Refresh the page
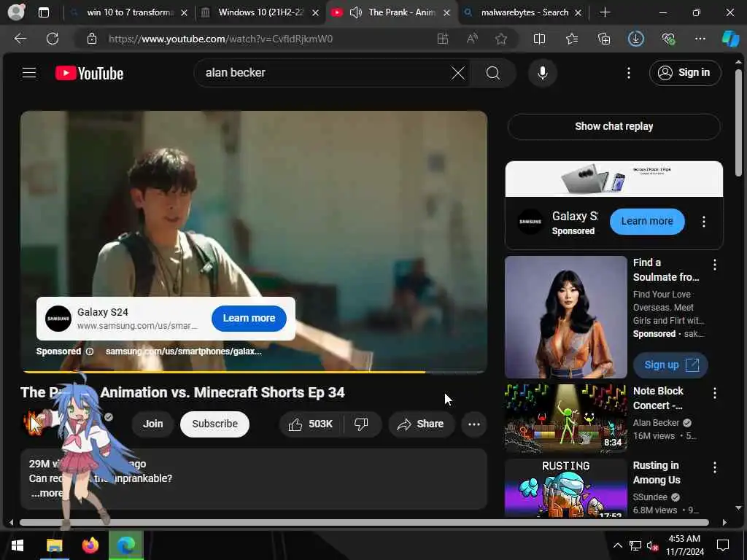 tap(53, 39)
